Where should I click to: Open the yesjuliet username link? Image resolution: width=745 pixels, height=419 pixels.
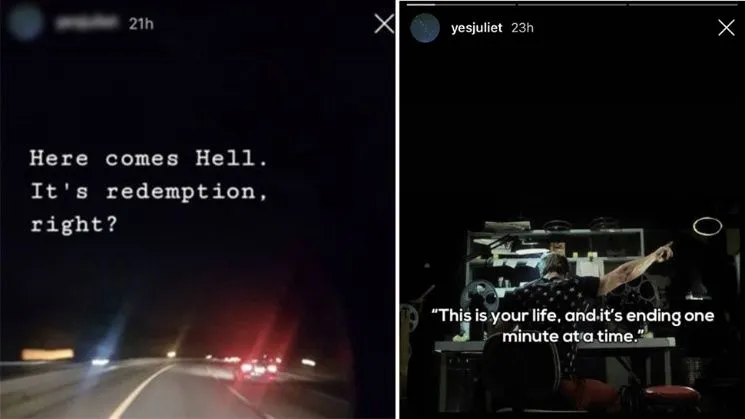coord(477,28)
